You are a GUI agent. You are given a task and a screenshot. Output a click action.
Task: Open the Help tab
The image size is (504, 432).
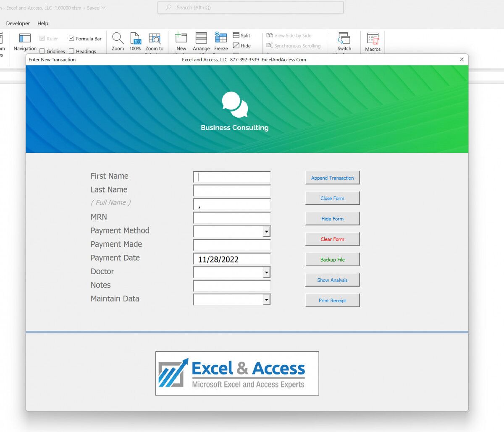pos(42,23)
